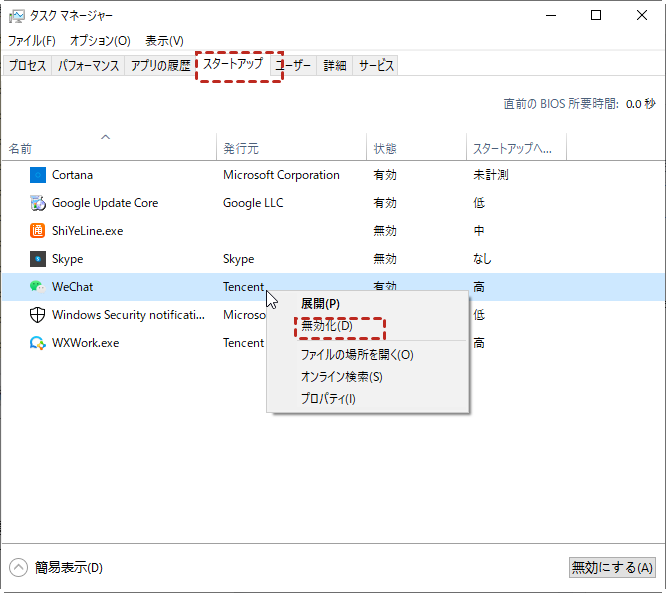Sort by the スタートアップへ... column header
This screenshot has width=666, height=593.
(x=516, y=147)
